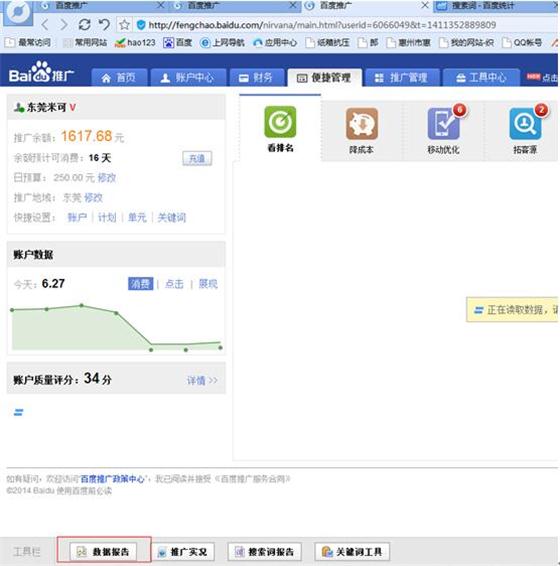This screenshot has height=566, width=560.
Task: Switch chart to 点击 metric
Action: point(174,284)
